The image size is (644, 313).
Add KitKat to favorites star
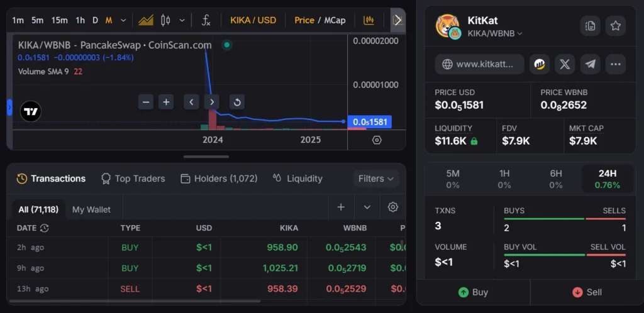pyautogui.click(x=615, y=26)
